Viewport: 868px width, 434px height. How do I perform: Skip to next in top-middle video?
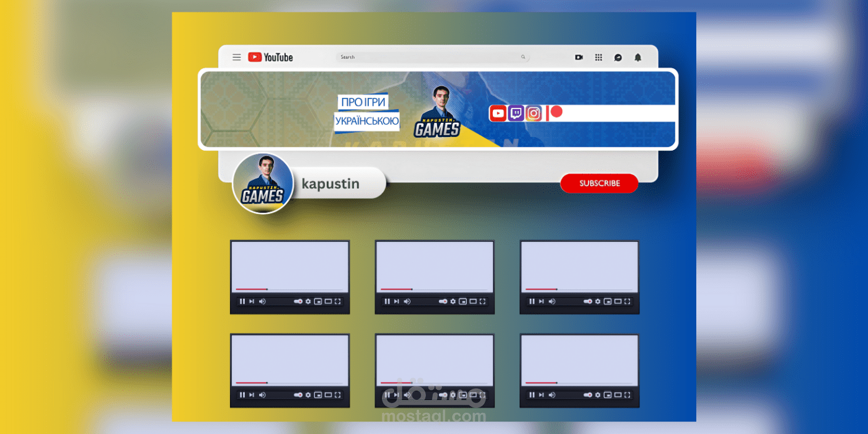pyautogui.click(x=396, y=301)
